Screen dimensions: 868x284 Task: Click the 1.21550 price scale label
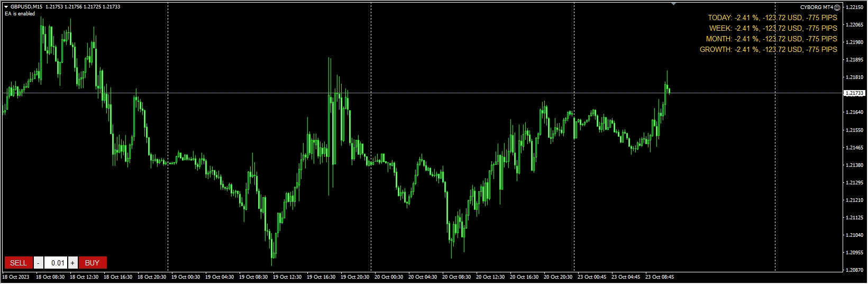pos(855,130)
